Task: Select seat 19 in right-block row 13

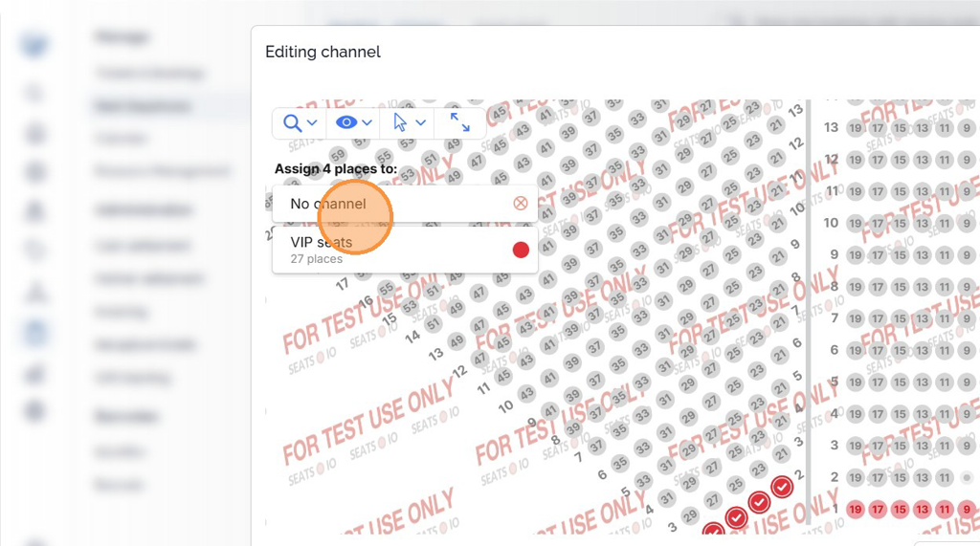Action: pos(855,128)
